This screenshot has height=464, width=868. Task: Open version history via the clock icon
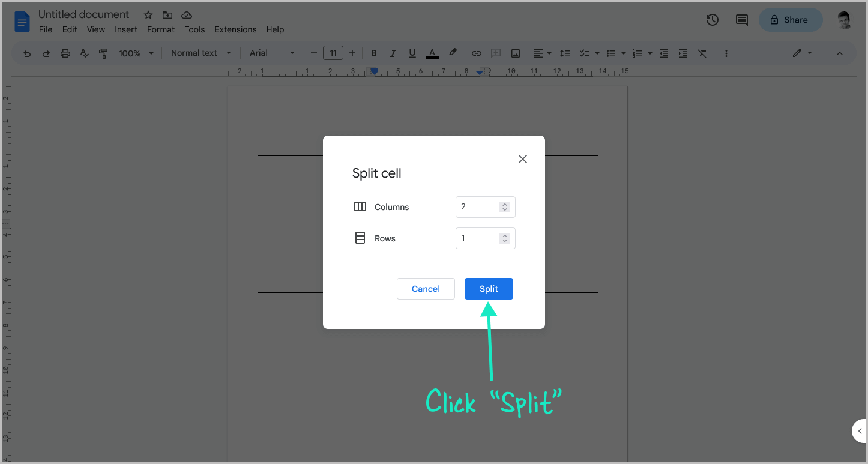pos(712,20)
